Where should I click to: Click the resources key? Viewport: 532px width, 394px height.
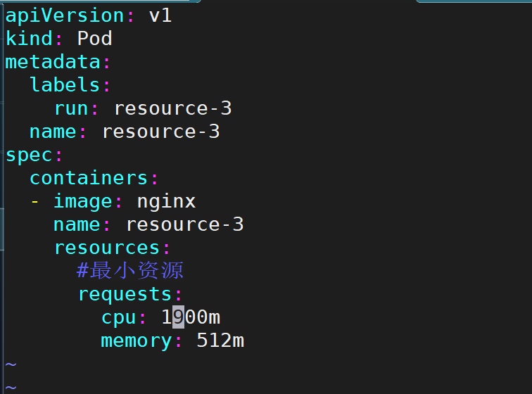click(x=106, y=248)
